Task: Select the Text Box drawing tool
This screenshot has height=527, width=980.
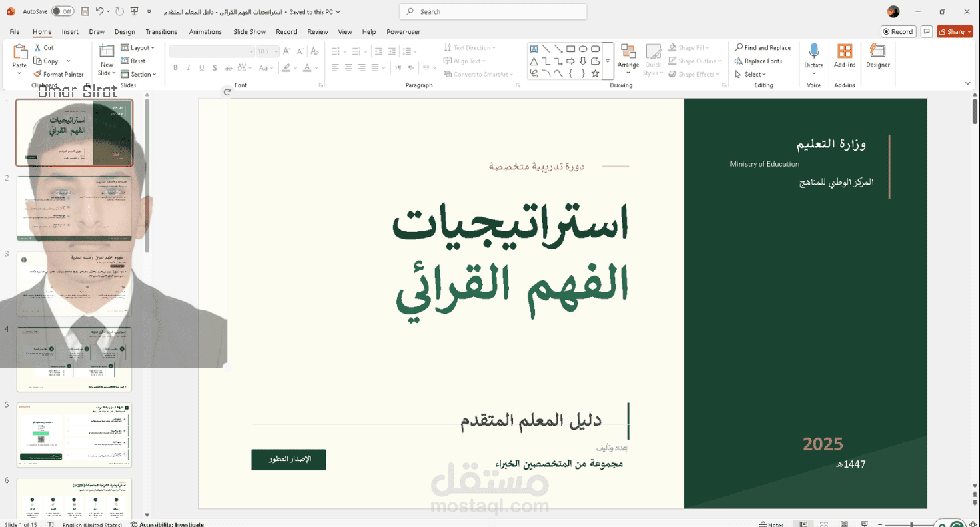Action: [534, 49]
